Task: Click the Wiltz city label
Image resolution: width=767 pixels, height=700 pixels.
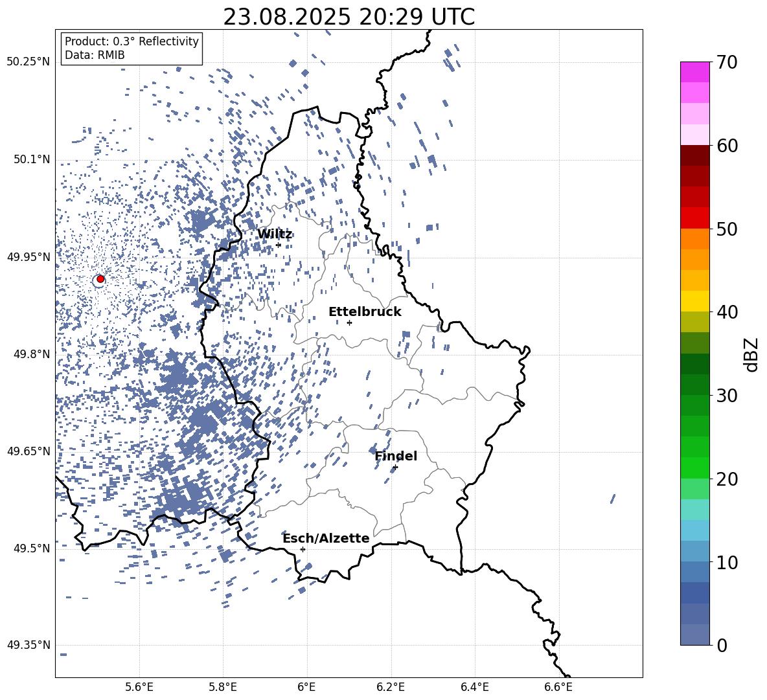Action: 275,234
